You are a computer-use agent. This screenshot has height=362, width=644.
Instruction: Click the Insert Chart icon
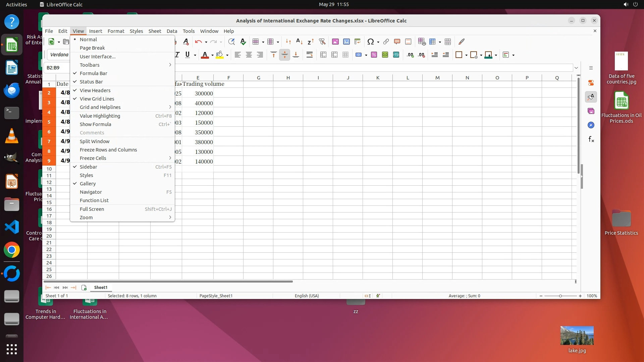click(346, 42)
